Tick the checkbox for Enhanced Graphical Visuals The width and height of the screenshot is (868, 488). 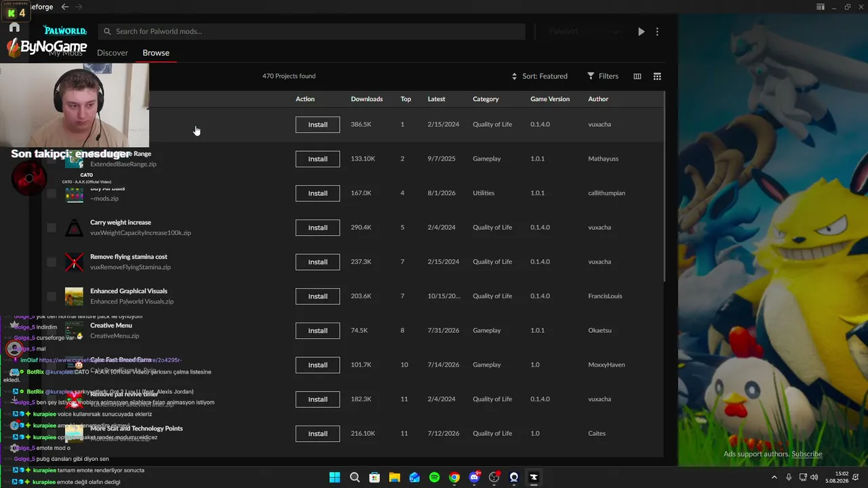(52, 296)
